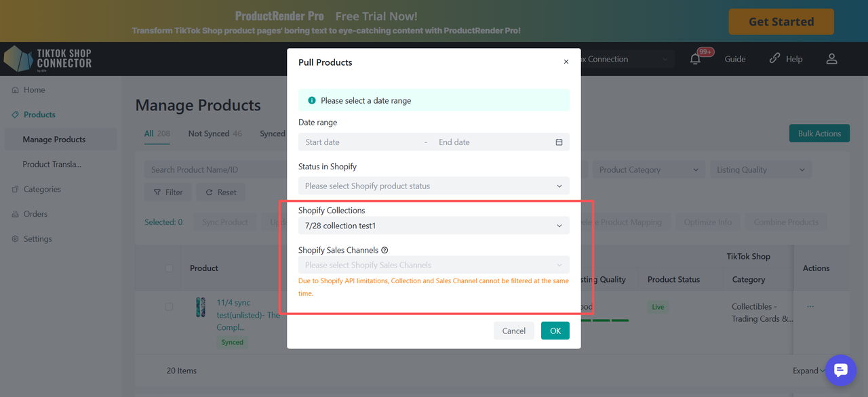Click the Start date input field
Viewport: 868px width, 397px height.
[x=359, y=142]
